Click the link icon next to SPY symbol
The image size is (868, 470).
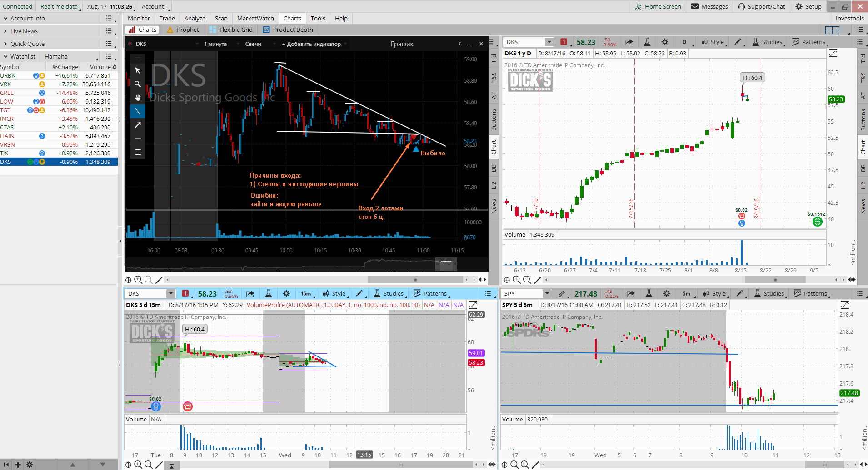(562, 293)
